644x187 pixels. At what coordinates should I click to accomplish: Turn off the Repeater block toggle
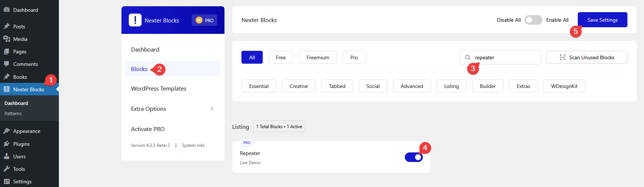[x=414, y=157]
